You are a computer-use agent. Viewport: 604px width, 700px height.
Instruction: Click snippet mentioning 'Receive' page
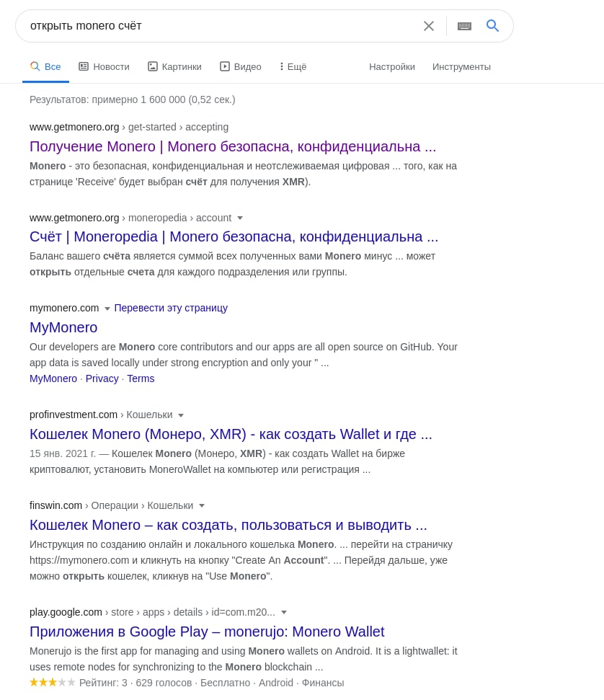pyautogui.click(x=244, y=174)
